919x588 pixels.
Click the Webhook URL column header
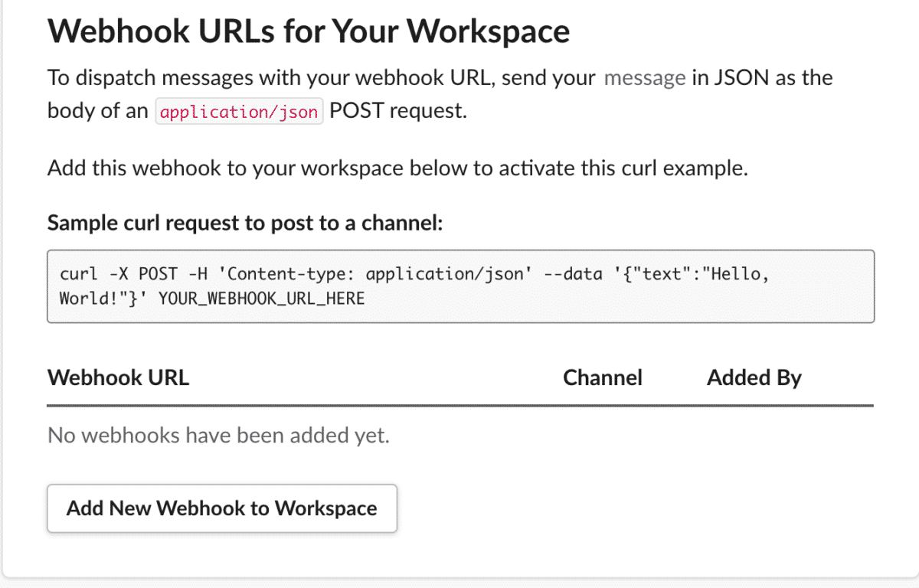pos(118,377)
